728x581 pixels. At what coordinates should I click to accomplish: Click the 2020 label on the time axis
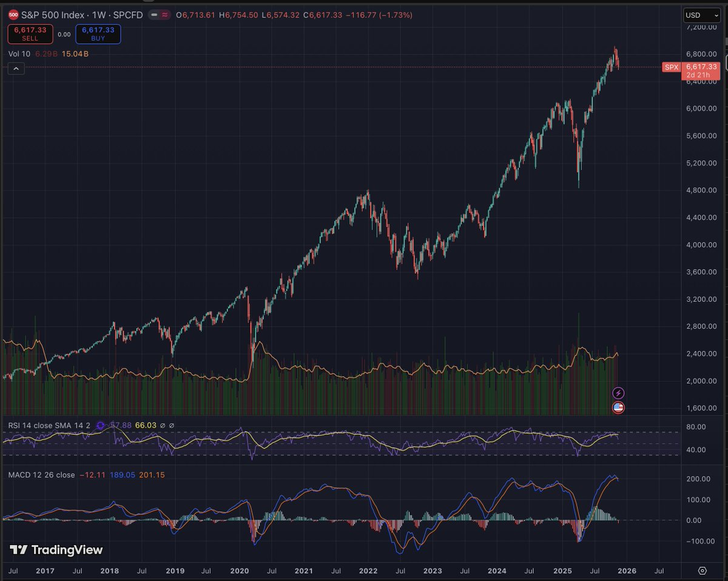coord(240,571)
